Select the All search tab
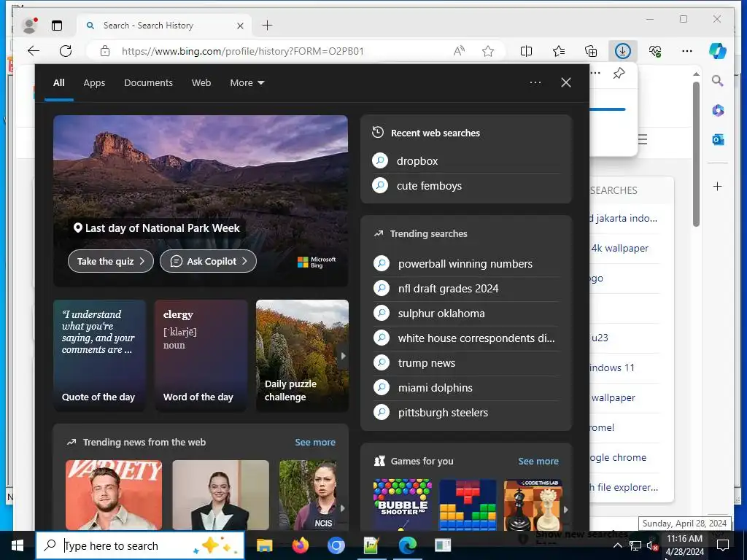 coord(59,83)
